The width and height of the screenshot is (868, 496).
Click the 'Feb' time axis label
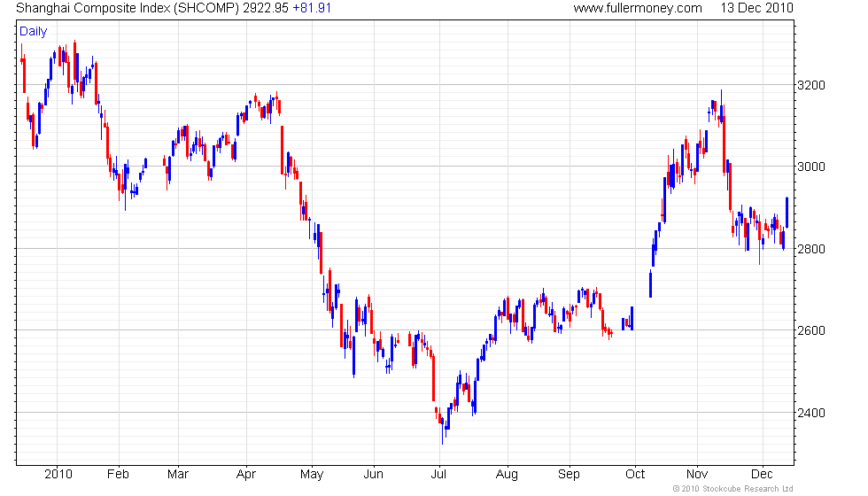118,475
